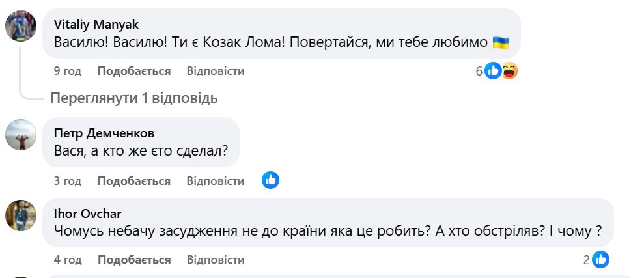Open the Петр Демченков name link
The height and width of the screenshot is (278, 644).
click(x=104, y=133)
